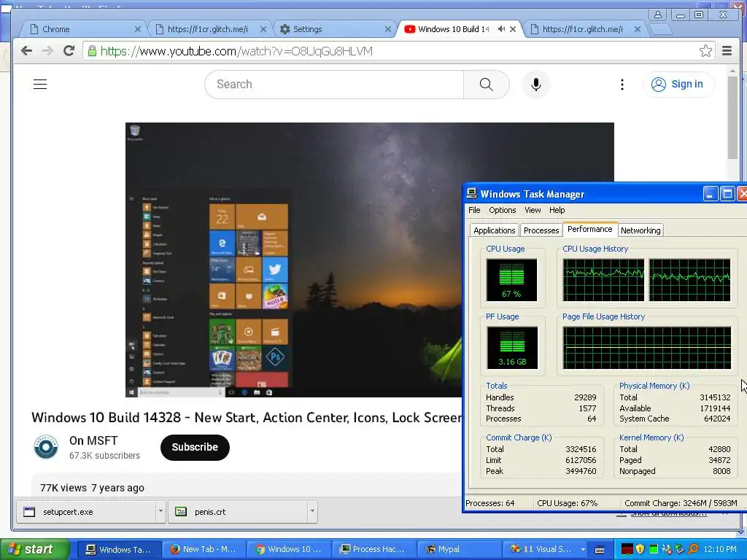Click the YouTube search magnifier button
The width and height of the screenshot is (747, 560).
pyautogui.click(x=486, y=85)
